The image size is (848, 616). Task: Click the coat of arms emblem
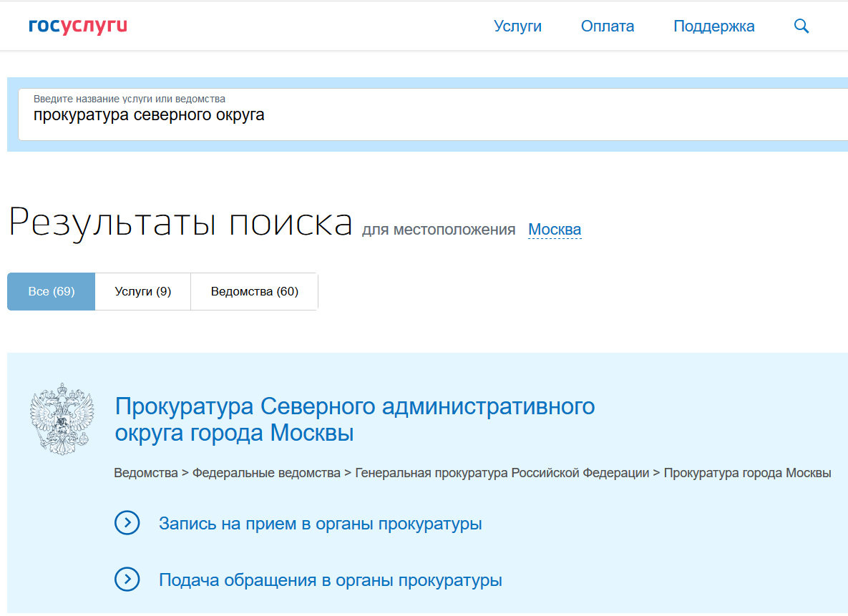[x=62, y=419]
